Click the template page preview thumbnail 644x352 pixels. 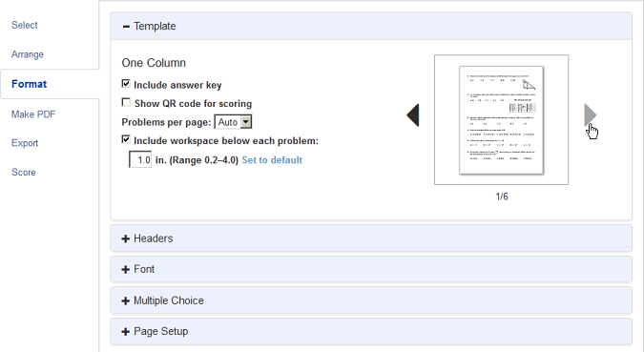502,119
